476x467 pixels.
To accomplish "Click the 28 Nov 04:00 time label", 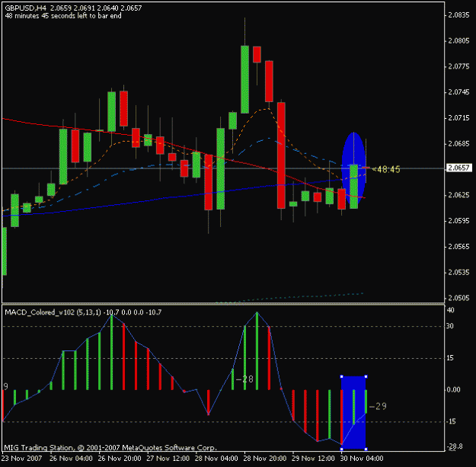I will (x=216, y=458).
